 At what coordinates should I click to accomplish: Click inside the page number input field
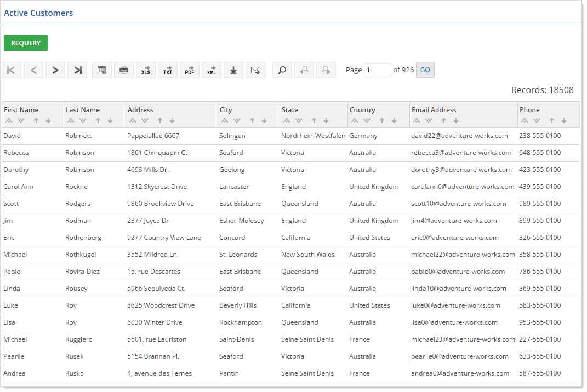click(377, 70)
